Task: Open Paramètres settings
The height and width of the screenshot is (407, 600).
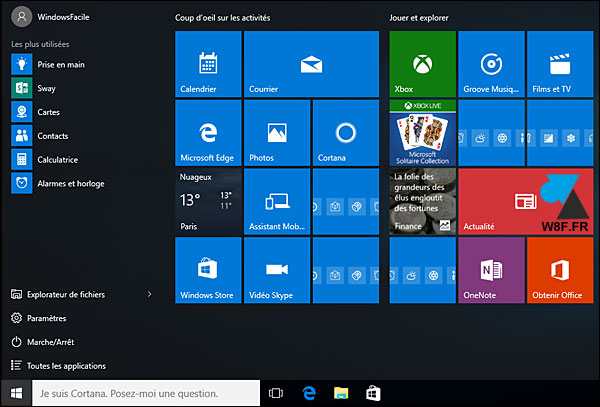Action: tap(38, 318)
